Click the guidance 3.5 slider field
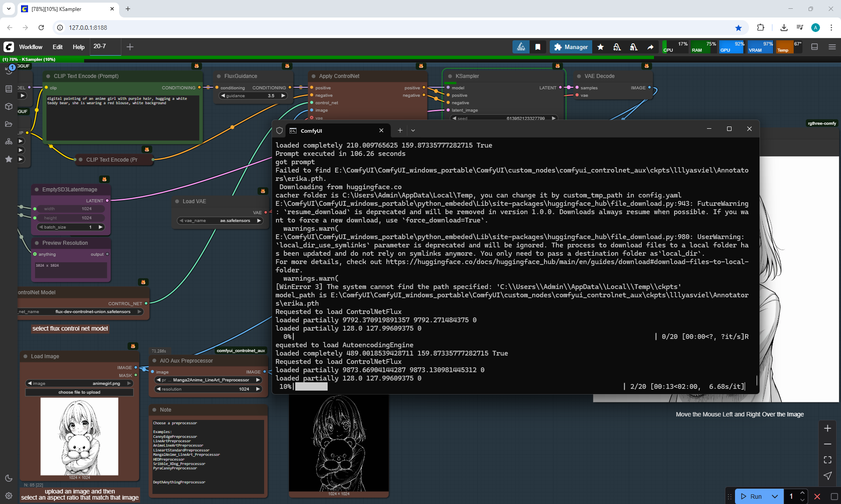The height and width of the screenshot is (504, 841). [x=253, y=96]
